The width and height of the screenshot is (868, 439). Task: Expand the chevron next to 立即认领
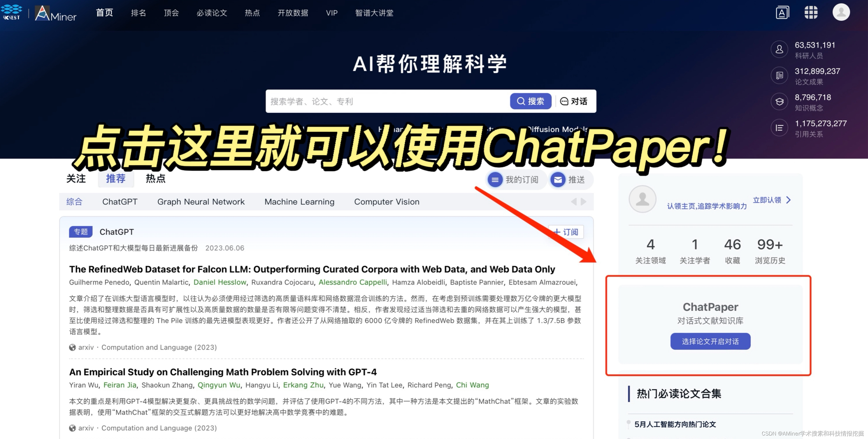(x=789, y=200)
